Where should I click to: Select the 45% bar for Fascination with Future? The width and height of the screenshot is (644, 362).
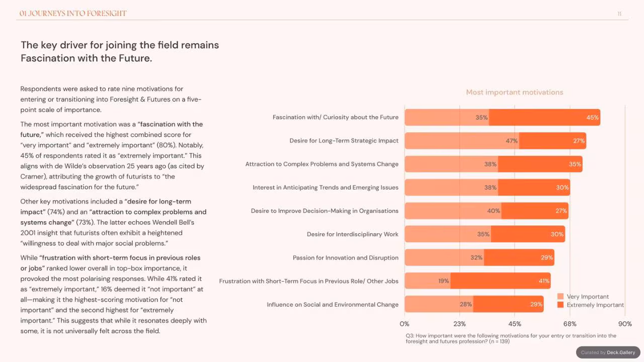click(544, 117)
